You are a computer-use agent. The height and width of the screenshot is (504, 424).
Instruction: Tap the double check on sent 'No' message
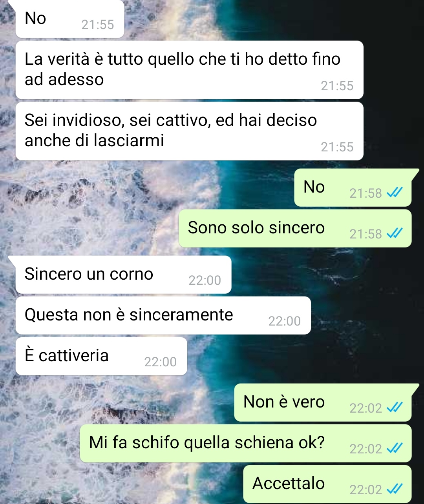394,192
